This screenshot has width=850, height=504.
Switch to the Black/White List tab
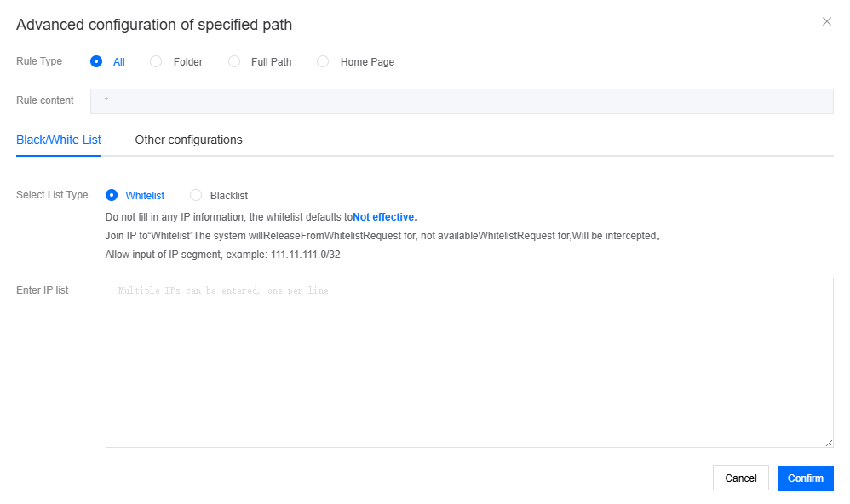(59, 140)
